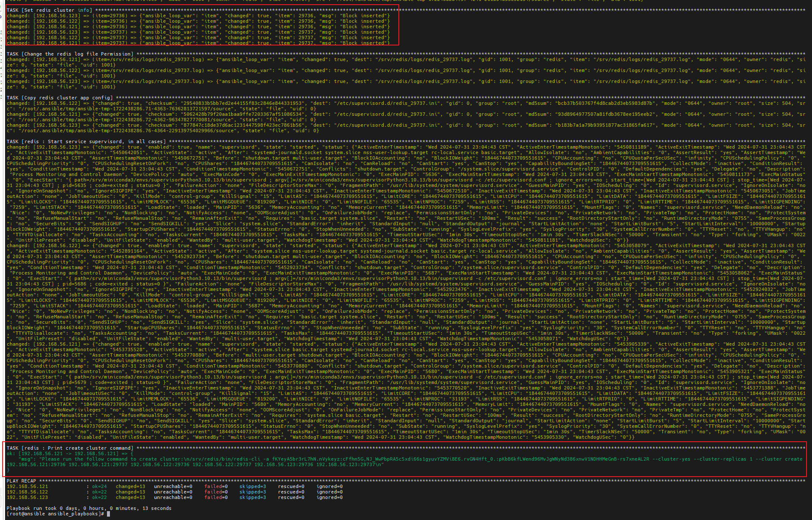Click "ok=24" in the 192.168.56.121 recap row
Viewport: 812px width, 520px height.
click(x=99, y=486)
